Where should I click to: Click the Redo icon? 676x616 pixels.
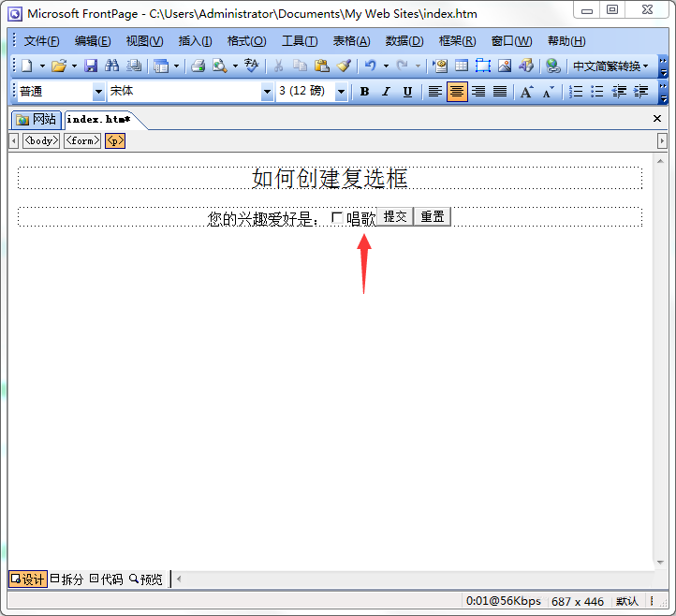[403, 66]
